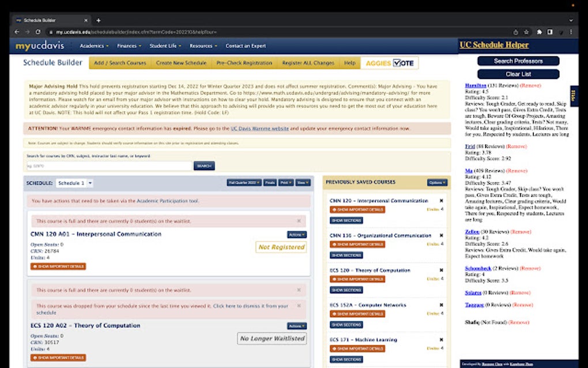Image resolution: width=588 pixels, height=368 pixels.
Task: Open the Print dropdown
Action: [x=286, y=182]
